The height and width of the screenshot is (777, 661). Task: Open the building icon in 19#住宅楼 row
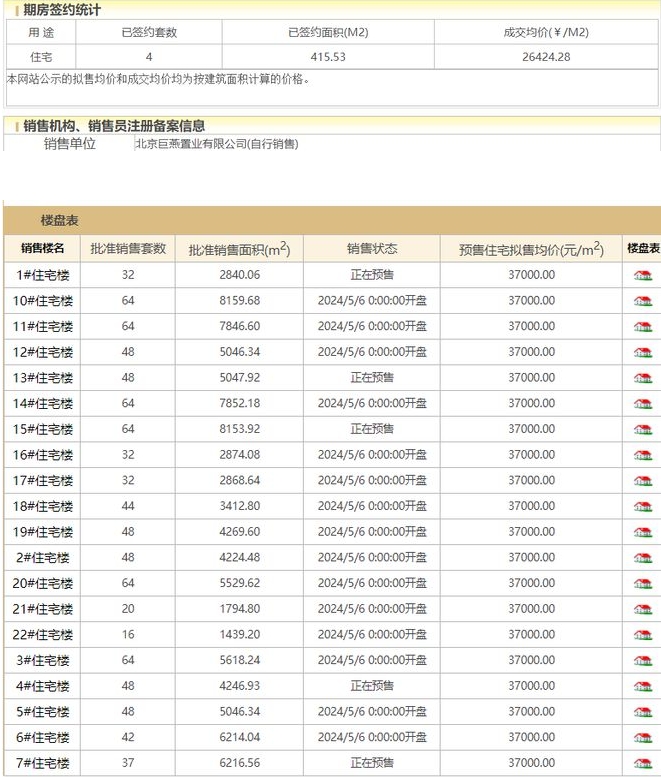[642, 532]
